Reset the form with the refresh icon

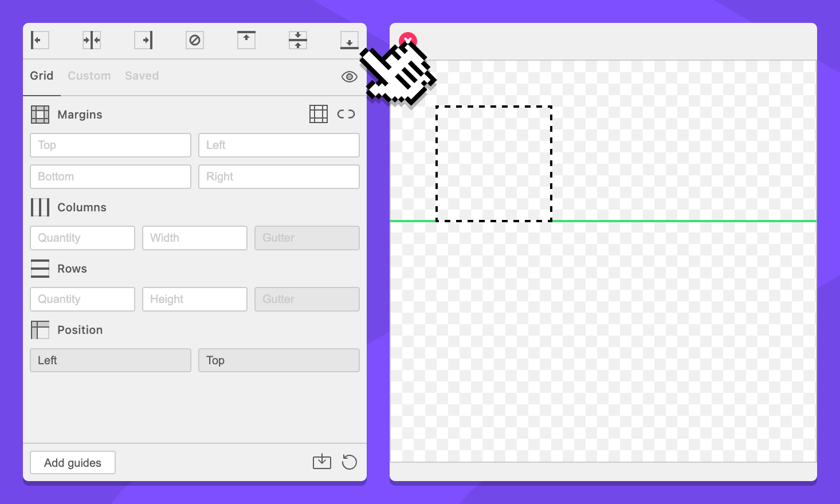(x=349, y=462)
